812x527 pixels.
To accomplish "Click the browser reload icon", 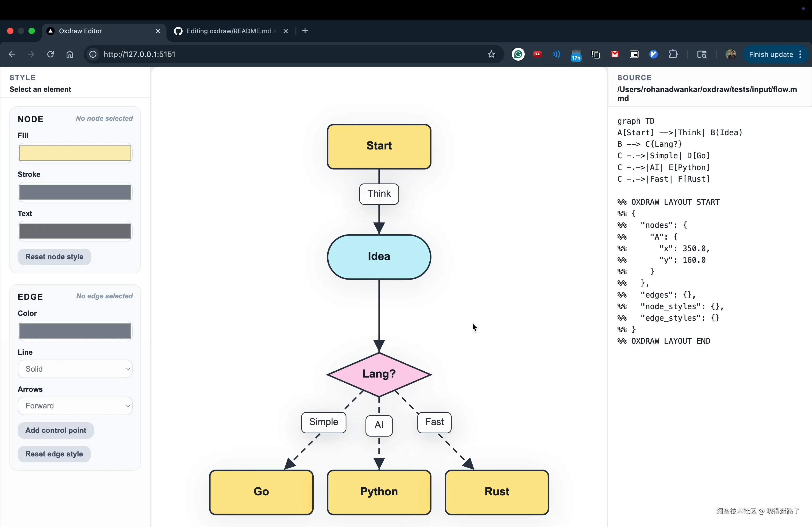I will 50,54.
